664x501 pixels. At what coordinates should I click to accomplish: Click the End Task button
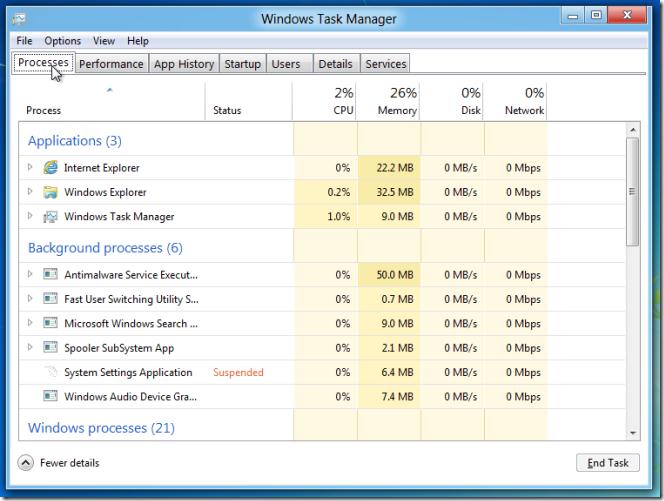tap(608, 463)
